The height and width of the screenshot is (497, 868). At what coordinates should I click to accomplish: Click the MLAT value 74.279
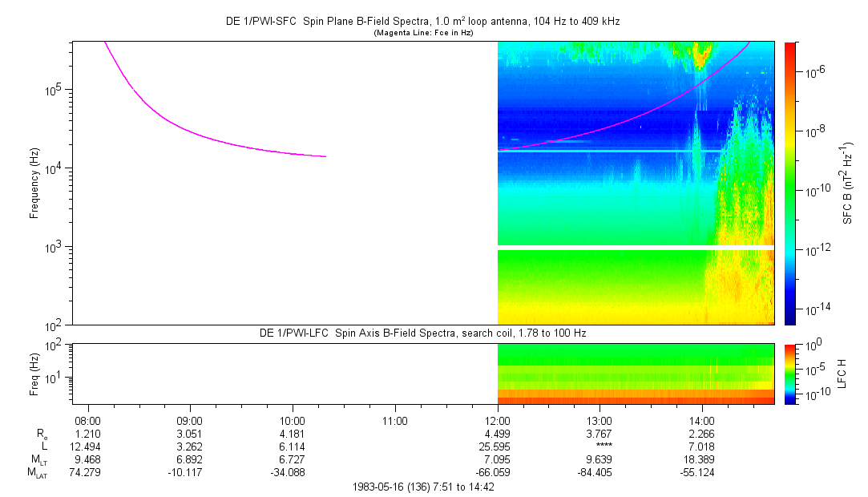(87, 472)
